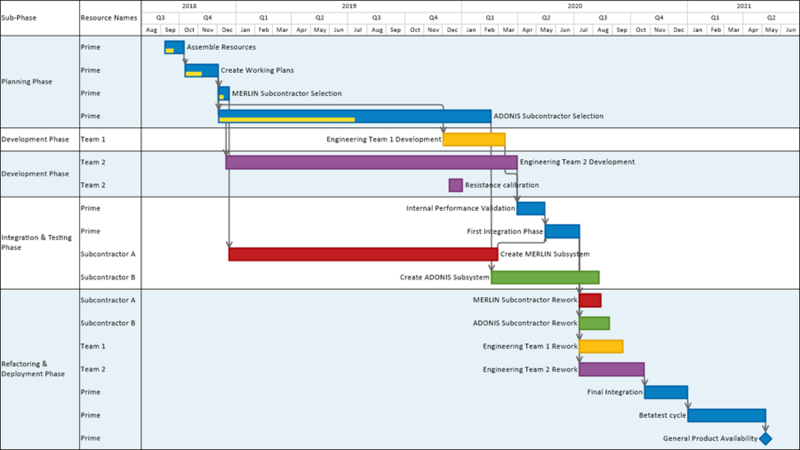
Task: Select the green Create ADONIS Subsystem bar
Action: point(545,277)
